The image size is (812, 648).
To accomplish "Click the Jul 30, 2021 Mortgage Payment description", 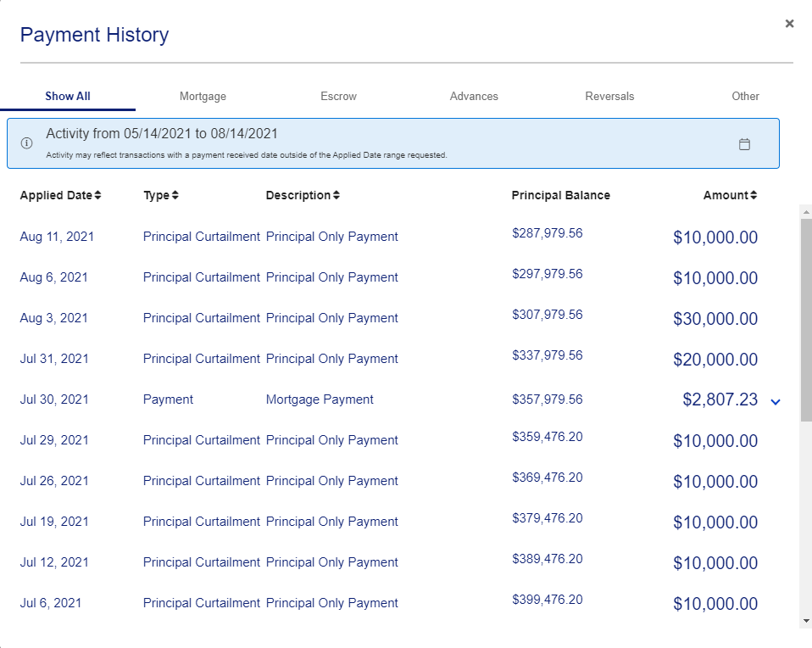I will (320, 399).
